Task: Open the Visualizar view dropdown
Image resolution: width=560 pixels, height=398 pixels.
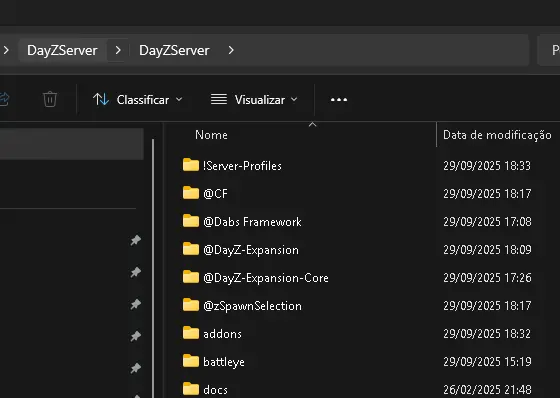Action: click(254, 100)
